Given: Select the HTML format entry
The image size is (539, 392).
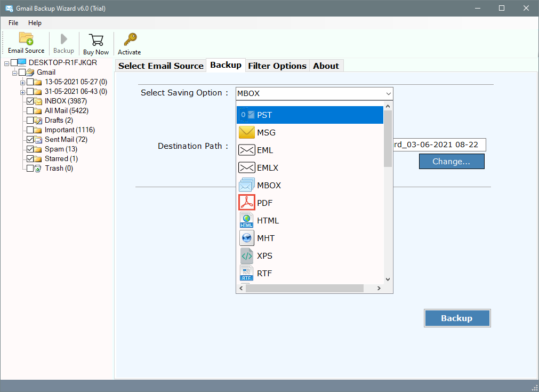Looking at the screenshot, I should tap(310, 221).
